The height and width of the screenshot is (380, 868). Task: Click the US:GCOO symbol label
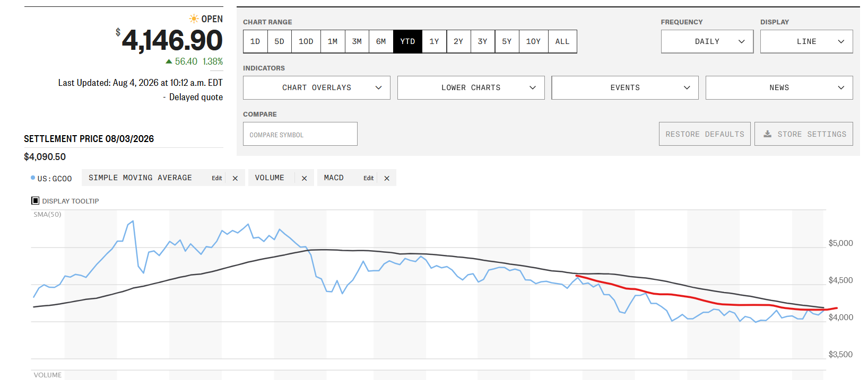[x=55, y=179]
